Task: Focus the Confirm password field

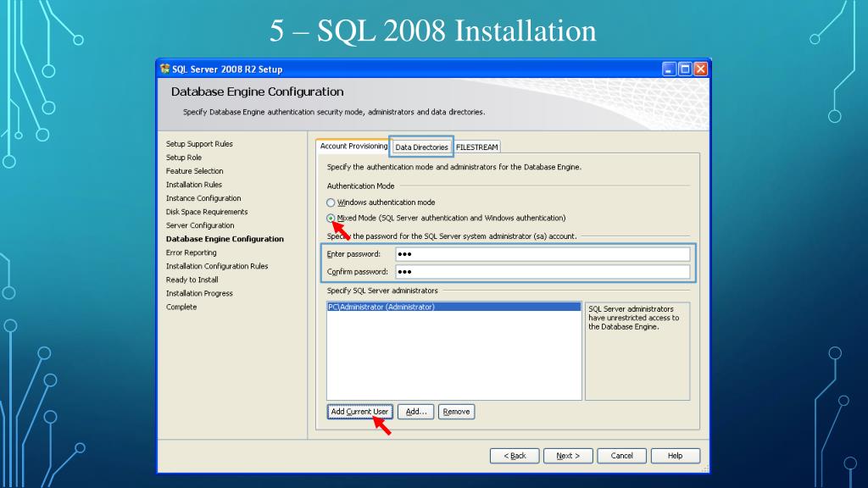Action: 542,272
